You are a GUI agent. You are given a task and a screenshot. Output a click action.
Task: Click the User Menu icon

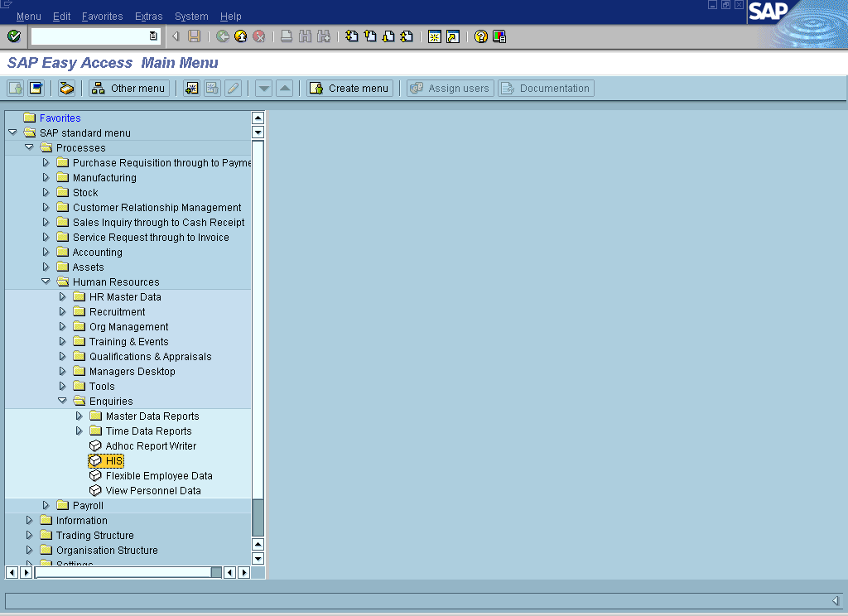pyautogui.click(x=15, y=88)
